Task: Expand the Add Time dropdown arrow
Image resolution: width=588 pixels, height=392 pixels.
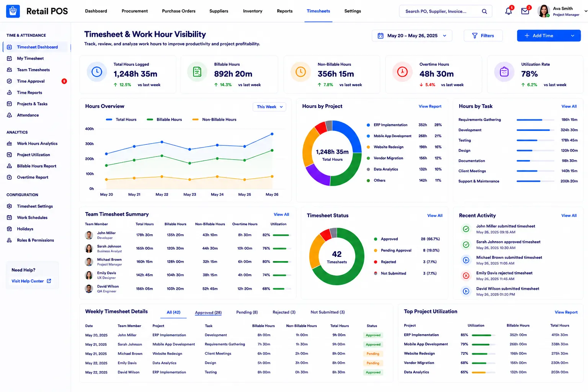Action: 573,36
